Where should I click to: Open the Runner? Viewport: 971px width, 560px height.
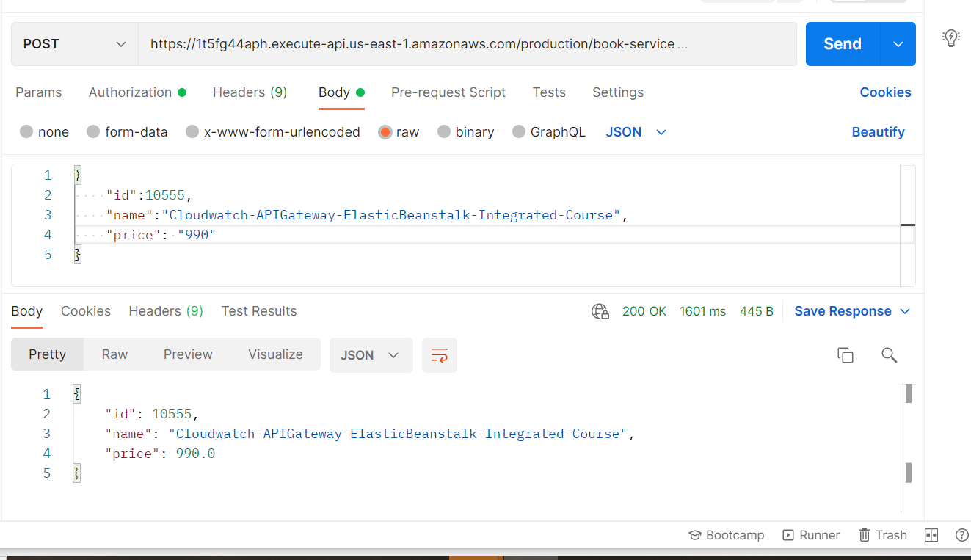(x=811, y=534)
